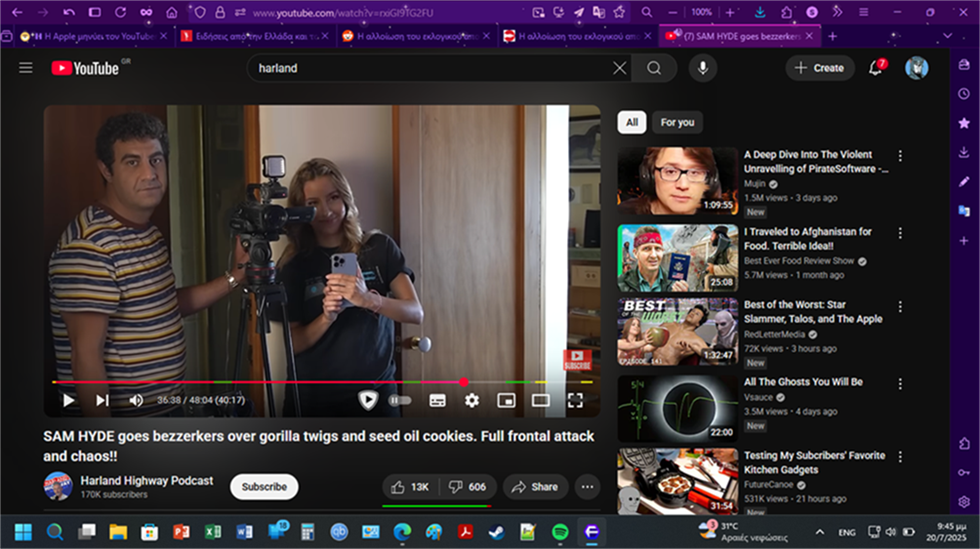Image resolution: width=980 pixels, height=549 pixels.
Task: Open YouTube notifications bell
Action: tap(876, 68)
